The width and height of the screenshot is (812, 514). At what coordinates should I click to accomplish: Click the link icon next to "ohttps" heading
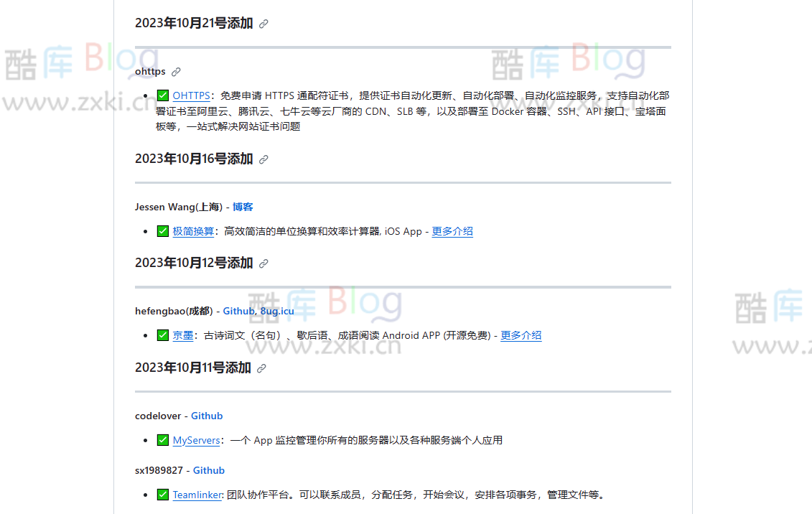point(177,72)
